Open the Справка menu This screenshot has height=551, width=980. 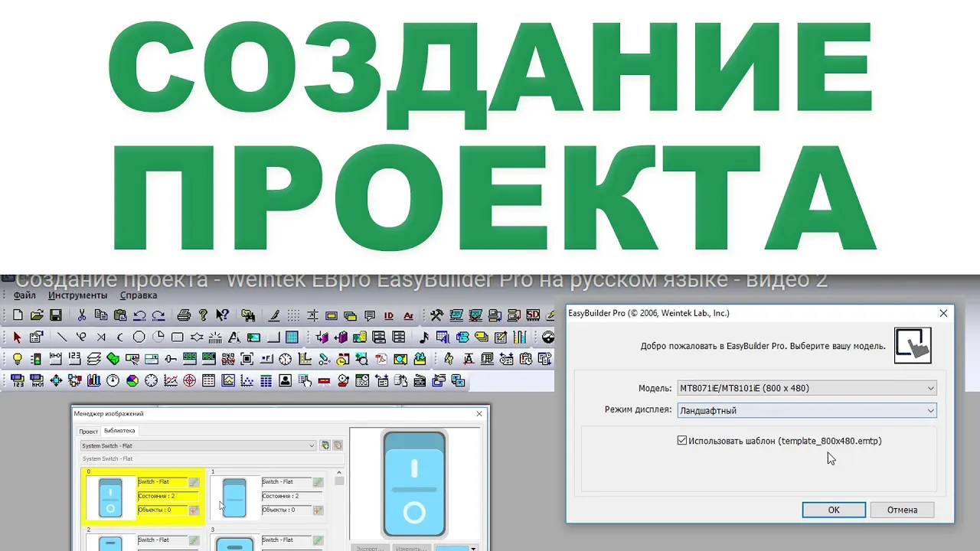point(139,295)
